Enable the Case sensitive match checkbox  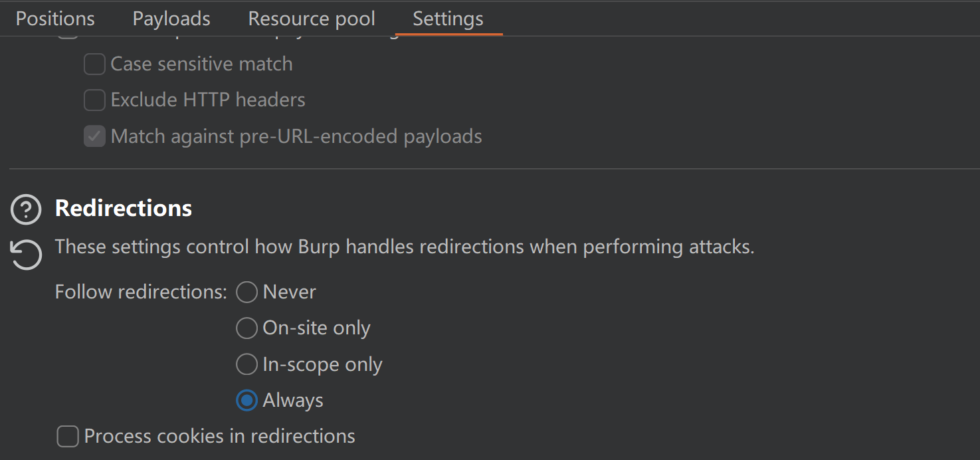94,64
